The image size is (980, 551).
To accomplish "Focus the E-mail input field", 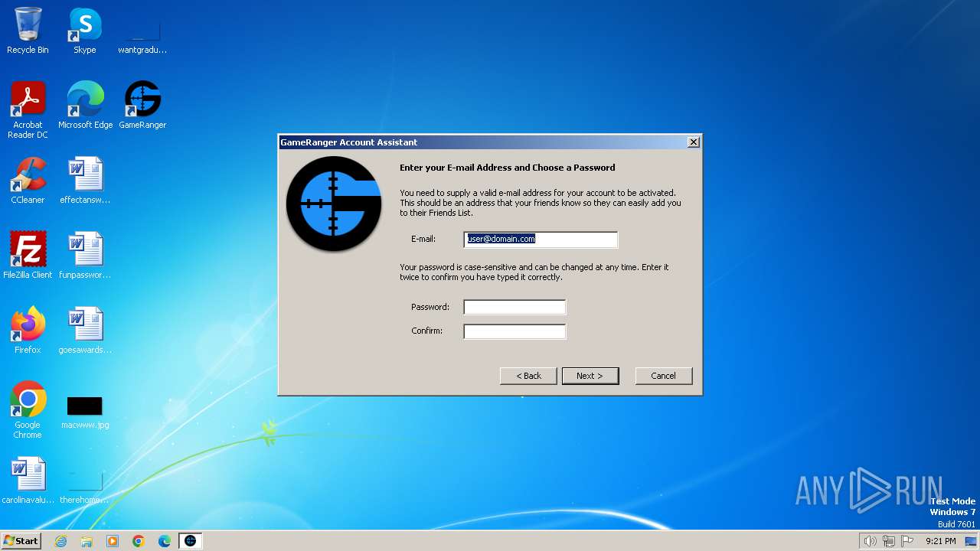I will point(541,239).
